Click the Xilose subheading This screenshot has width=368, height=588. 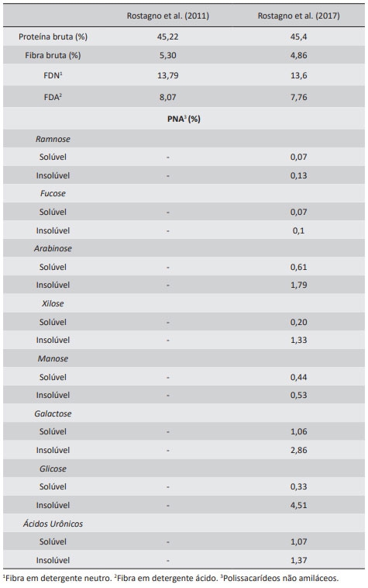pos(53,303)
